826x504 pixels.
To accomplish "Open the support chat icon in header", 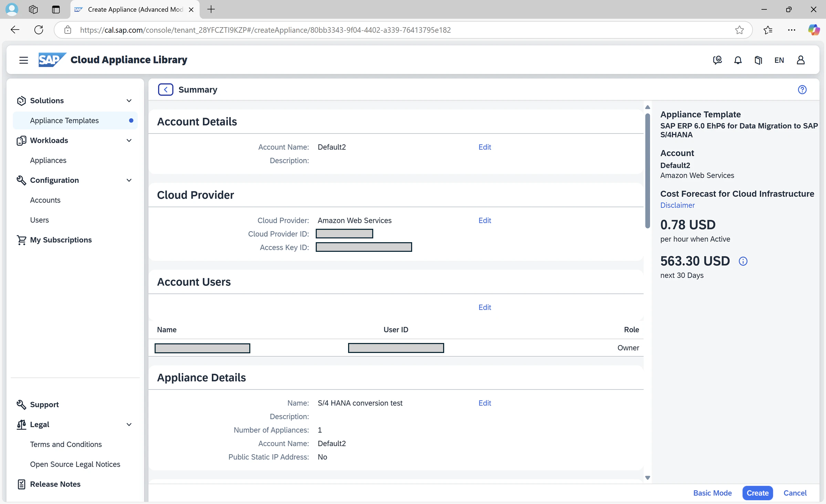I will click(717, 60).
